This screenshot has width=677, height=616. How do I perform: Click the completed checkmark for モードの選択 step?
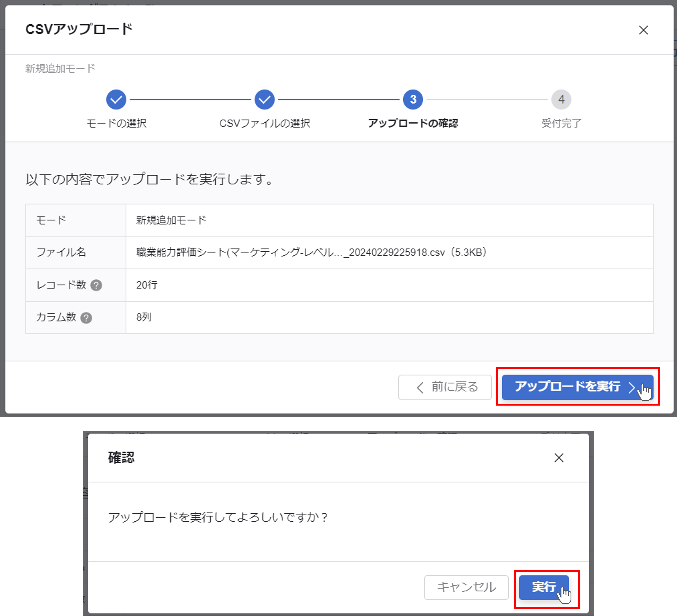(x=116, y=99)
